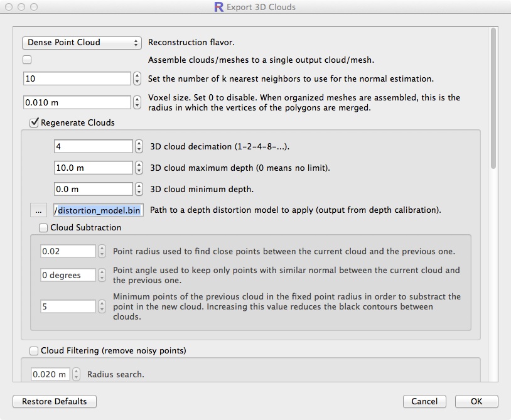
Task: Uncheck the Regenerate Clouds checkbox
Action: (x=35, y=122)
